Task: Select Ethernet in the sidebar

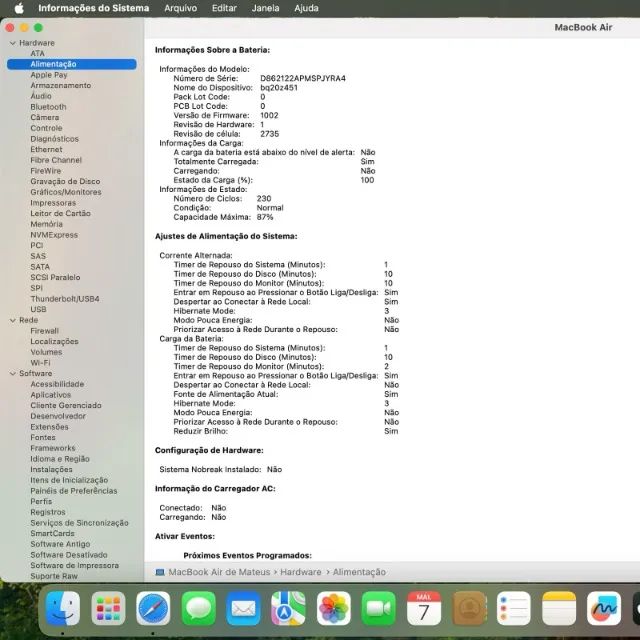Action: coord(46,149)
